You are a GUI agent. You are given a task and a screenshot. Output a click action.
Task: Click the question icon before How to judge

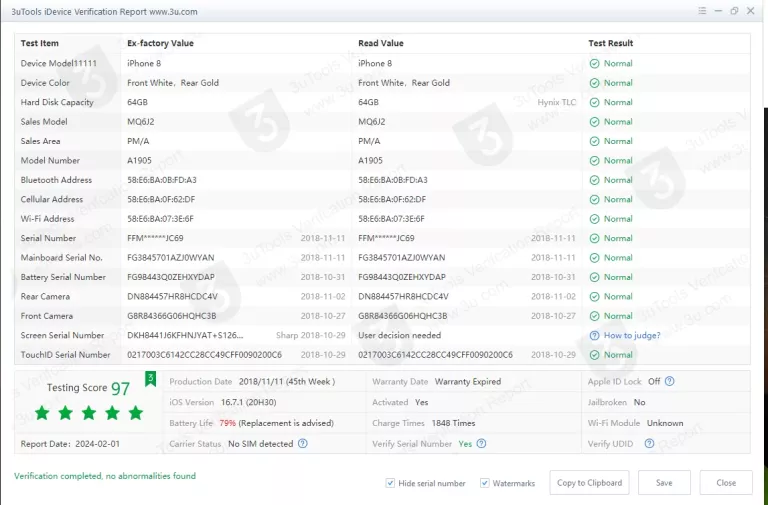[x=595, y=336]
